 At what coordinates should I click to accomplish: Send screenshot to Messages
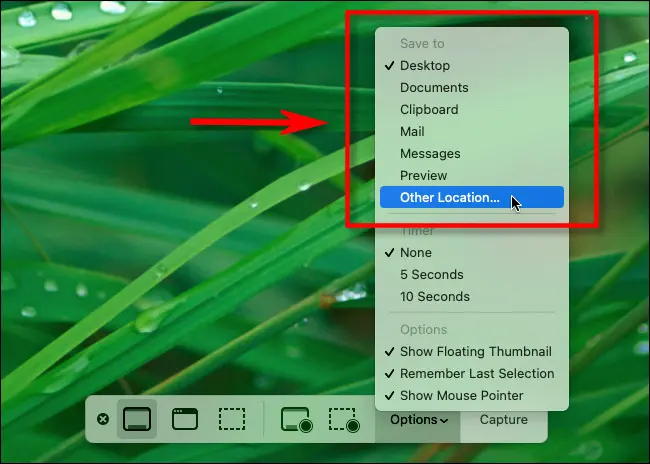point(430,153)
